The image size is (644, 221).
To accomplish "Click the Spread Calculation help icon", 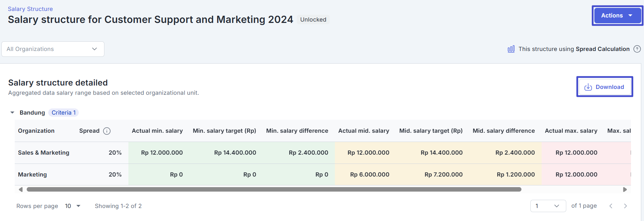I will 637,49.
